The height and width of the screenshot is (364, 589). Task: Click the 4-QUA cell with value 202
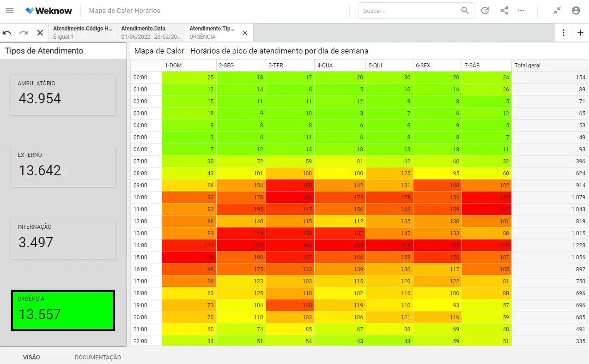point(340,245)
